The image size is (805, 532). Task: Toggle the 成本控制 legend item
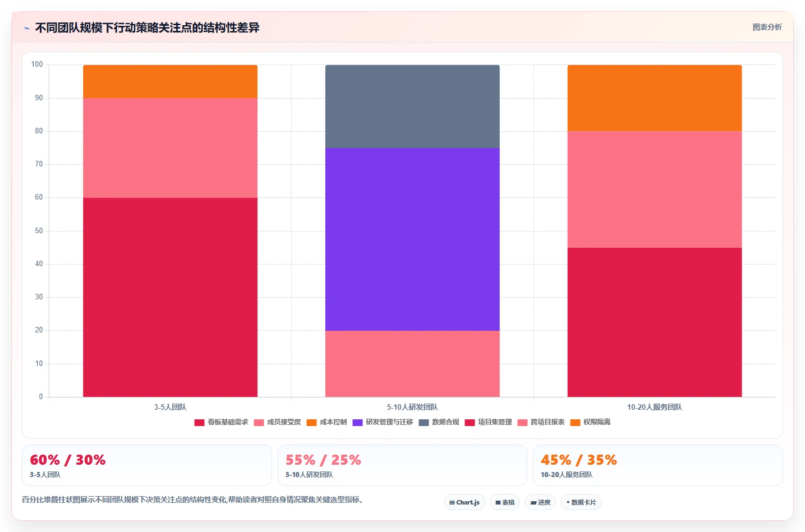326,422
